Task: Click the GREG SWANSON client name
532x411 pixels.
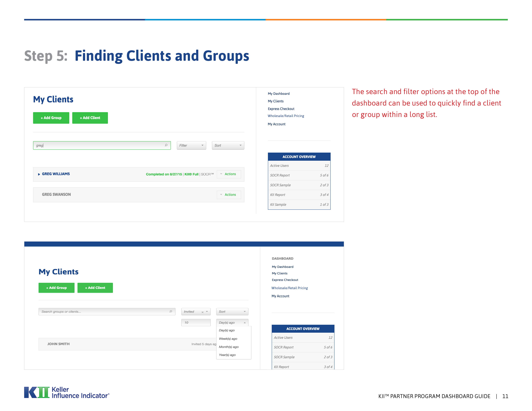Action: pyautogui.click(x=56, y=195)
